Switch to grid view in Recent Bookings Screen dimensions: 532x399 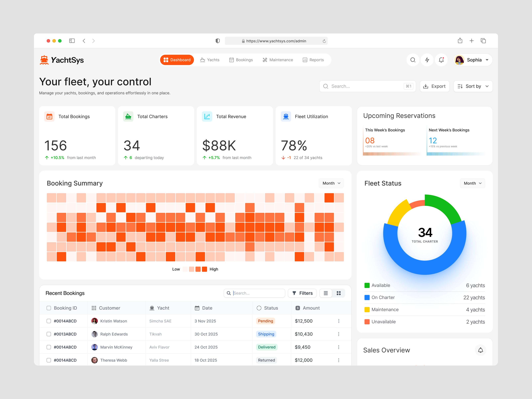(339, 293)
